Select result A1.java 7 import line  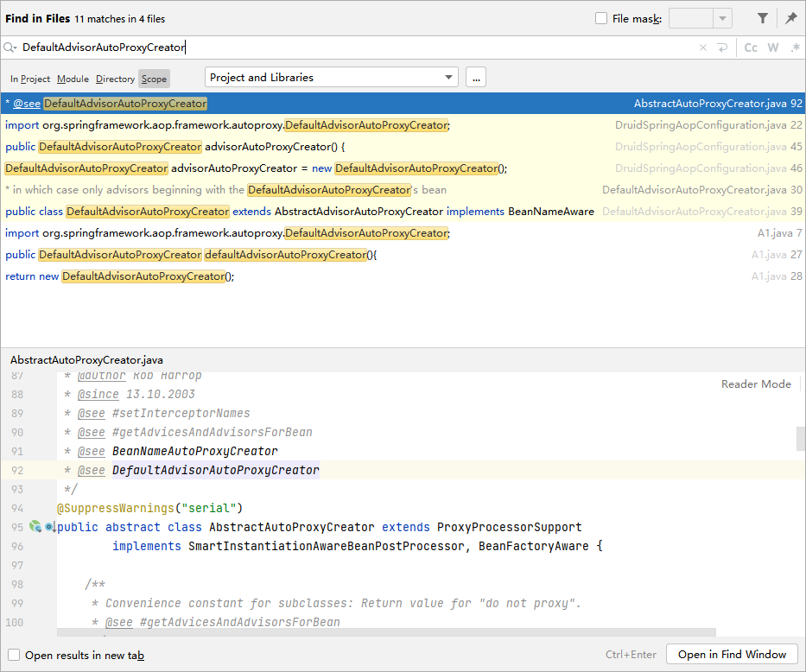(403, 232)
